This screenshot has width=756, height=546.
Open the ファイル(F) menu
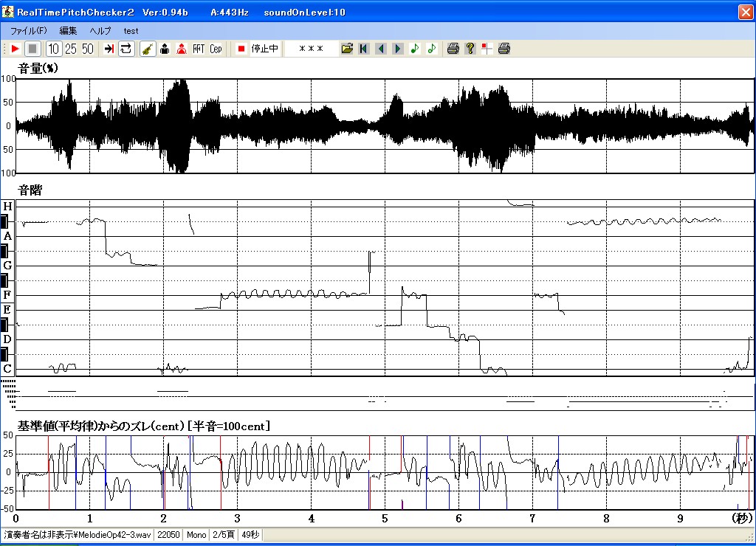click(29, 31)
